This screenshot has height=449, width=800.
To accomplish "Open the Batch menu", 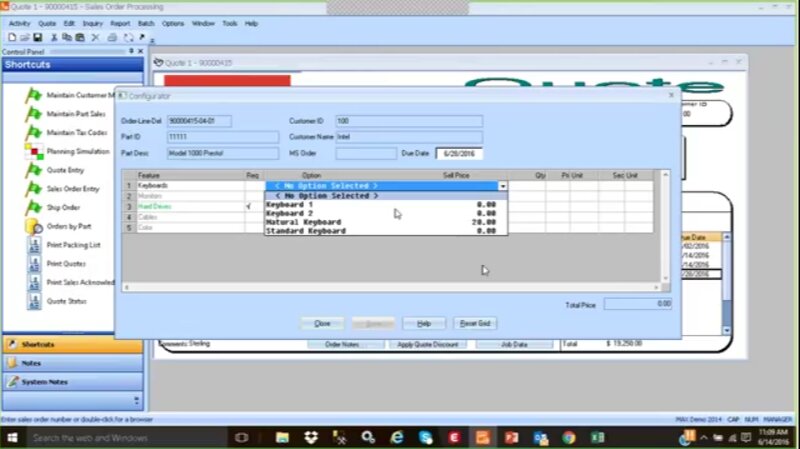I will click(x=146, y=22).
